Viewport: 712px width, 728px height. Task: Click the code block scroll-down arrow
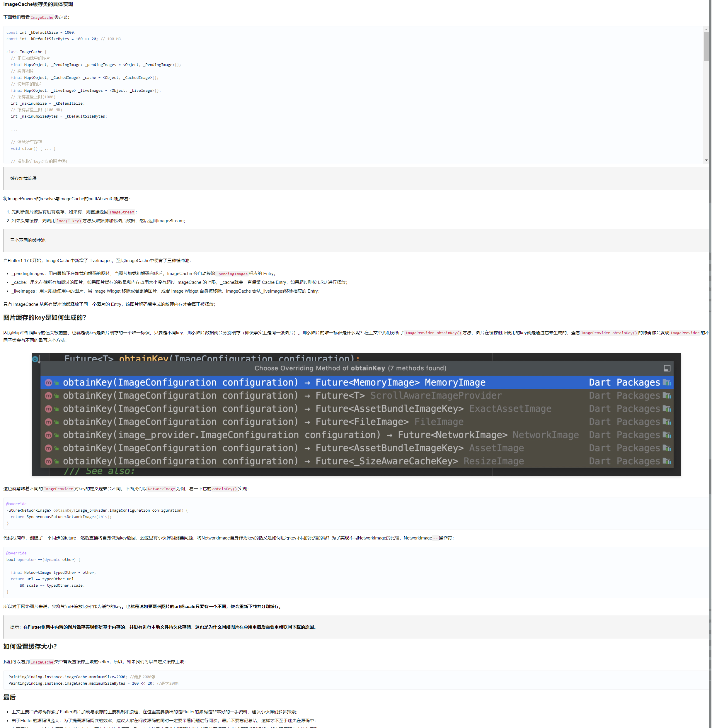706,160
